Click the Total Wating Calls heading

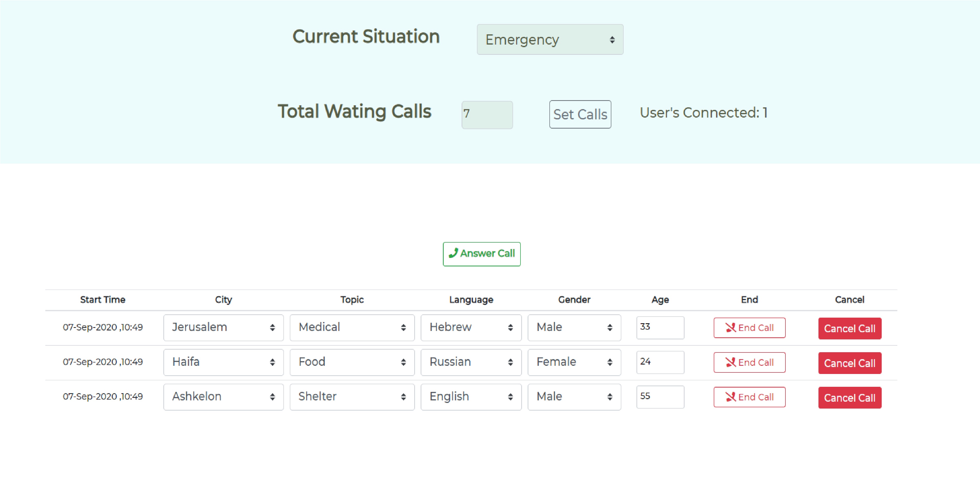tap(355, 112)
